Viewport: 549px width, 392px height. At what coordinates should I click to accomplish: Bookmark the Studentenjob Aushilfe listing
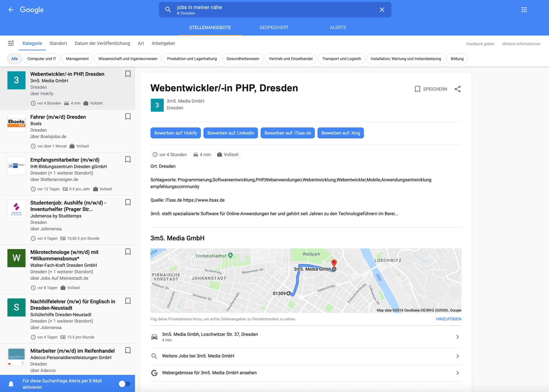(x=128, y=202)
